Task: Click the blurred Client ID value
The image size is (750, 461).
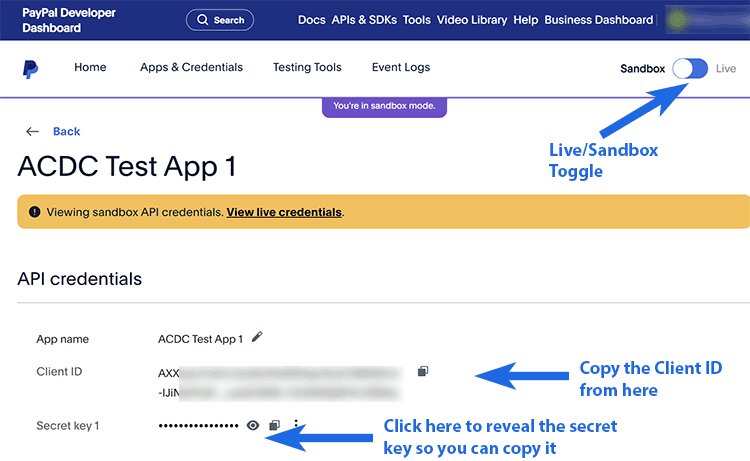Action: [x=280, y=383]
